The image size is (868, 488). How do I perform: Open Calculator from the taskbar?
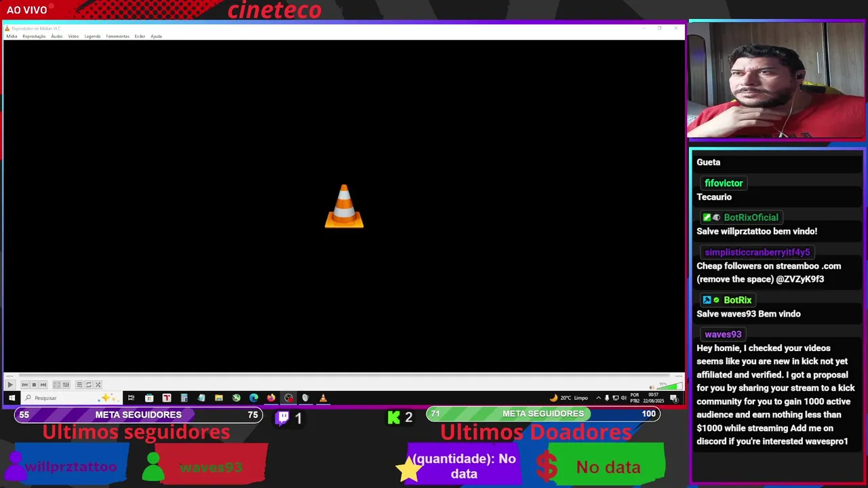[x=184, y=398]
